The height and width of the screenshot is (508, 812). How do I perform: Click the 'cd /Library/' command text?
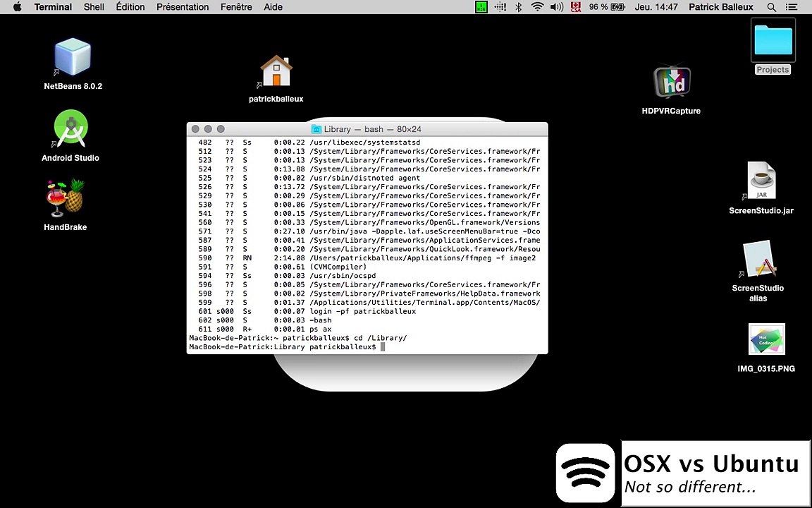tap(381, 338)
